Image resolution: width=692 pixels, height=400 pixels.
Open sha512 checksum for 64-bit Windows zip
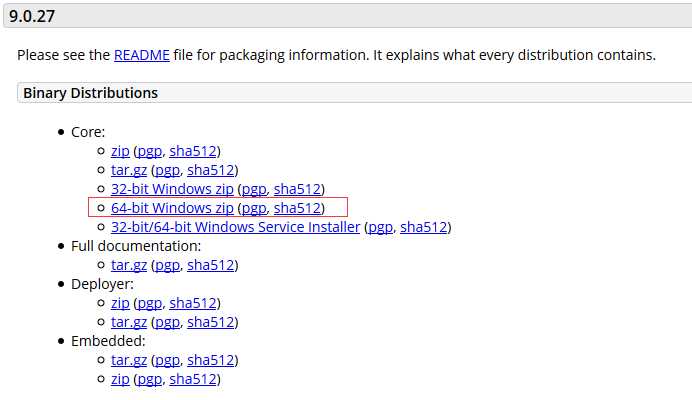[297, 208]
